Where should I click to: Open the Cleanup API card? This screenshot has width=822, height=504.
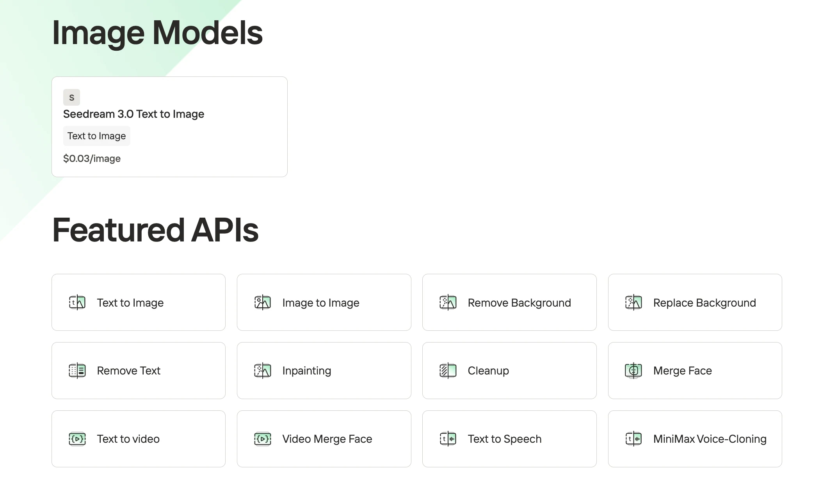coord(509,371)
